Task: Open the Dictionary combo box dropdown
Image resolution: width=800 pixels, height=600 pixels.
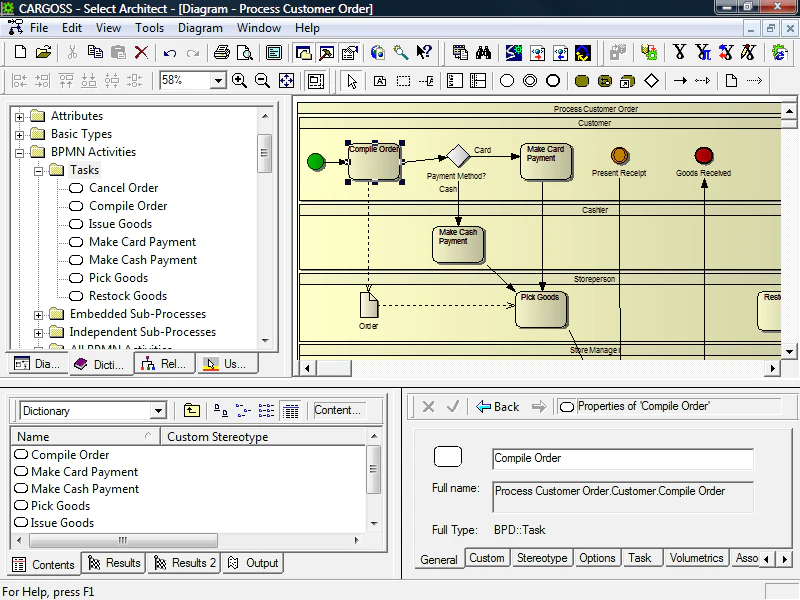Action: 158,411
